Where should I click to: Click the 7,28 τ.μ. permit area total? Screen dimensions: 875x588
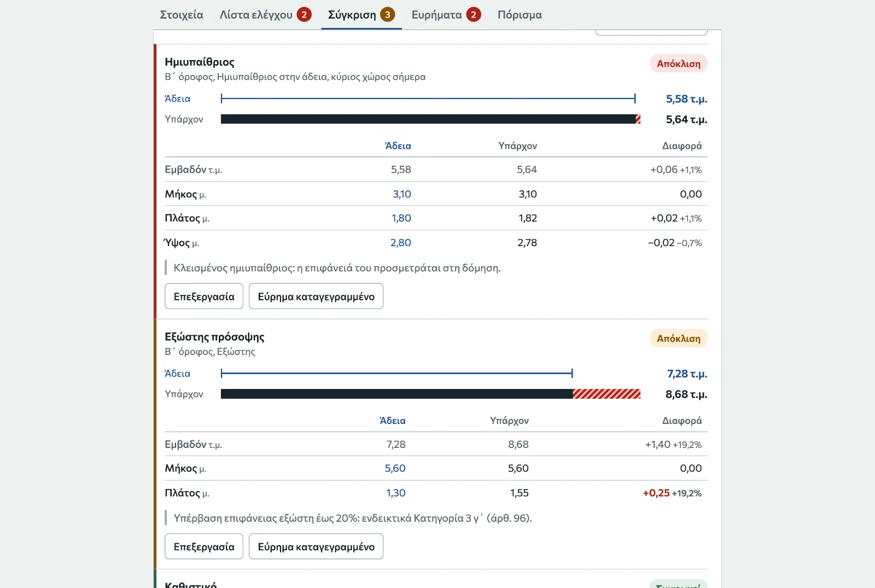coord(687,374)
